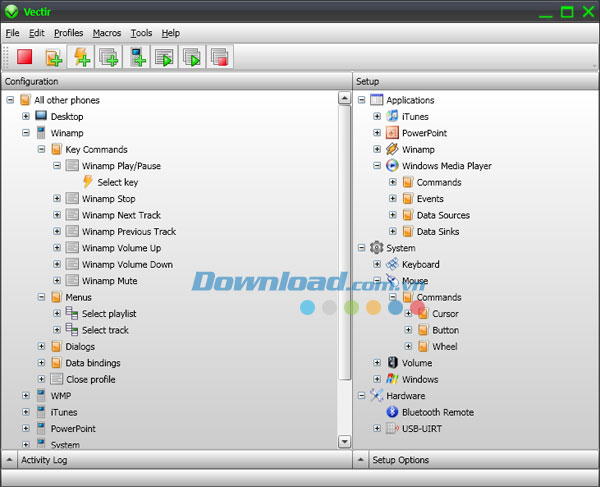This screenshot has width=600, height=487.
Task: Click the lightning icon beside Select key
Action: pyautogui.click(x=87, y=182)
